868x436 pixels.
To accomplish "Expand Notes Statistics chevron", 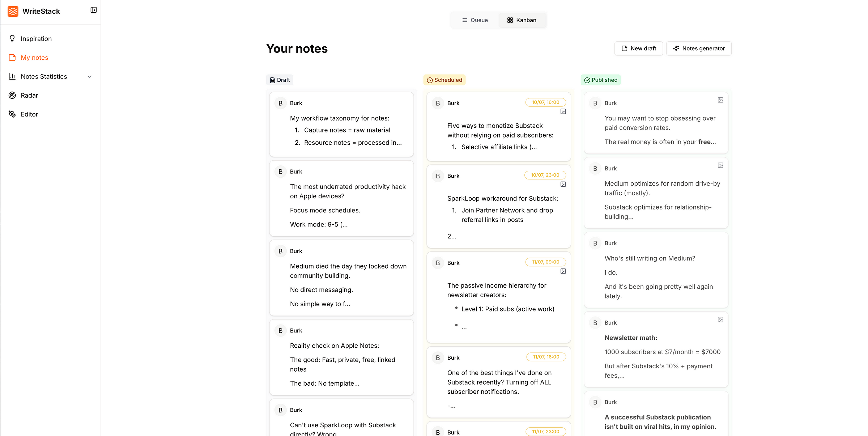I will point(90,77).
